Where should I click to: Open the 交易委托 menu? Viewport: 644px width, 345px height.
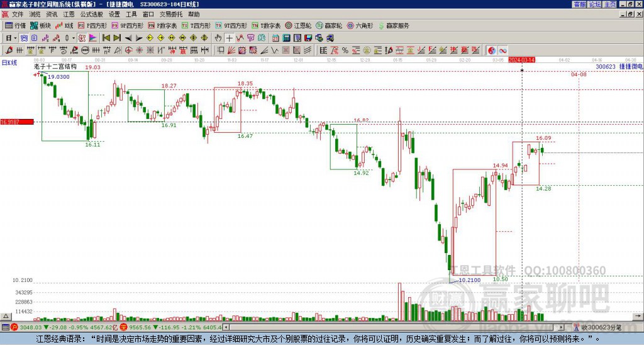point(171,14)
